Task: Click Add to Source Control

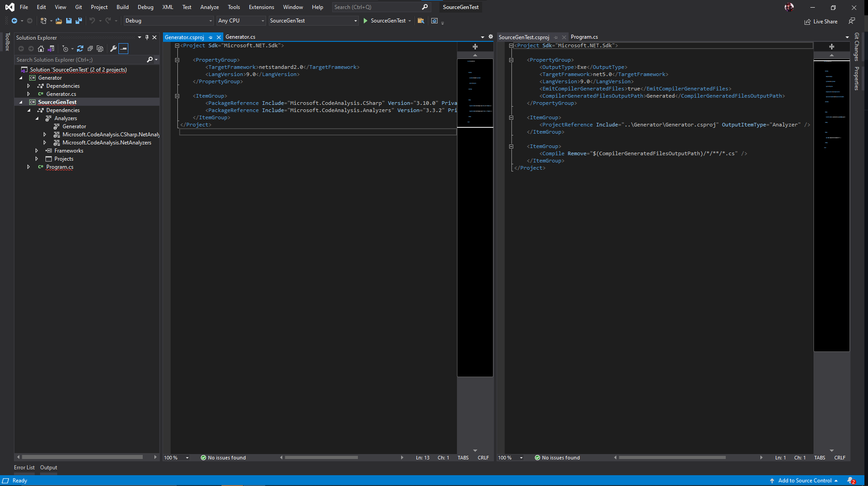Action: [804, 481]
